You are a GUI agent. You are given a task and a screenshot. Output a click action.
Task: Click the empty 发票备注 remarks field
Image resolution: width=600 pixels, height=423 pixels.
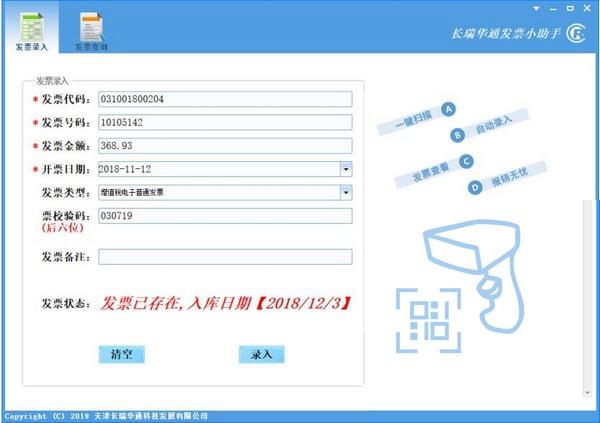pos(225,257)
